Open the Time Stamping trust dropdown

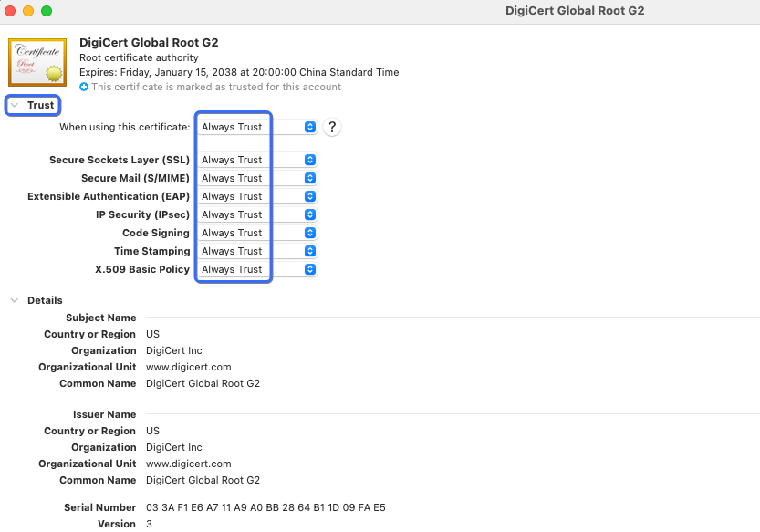click(256, 251)
